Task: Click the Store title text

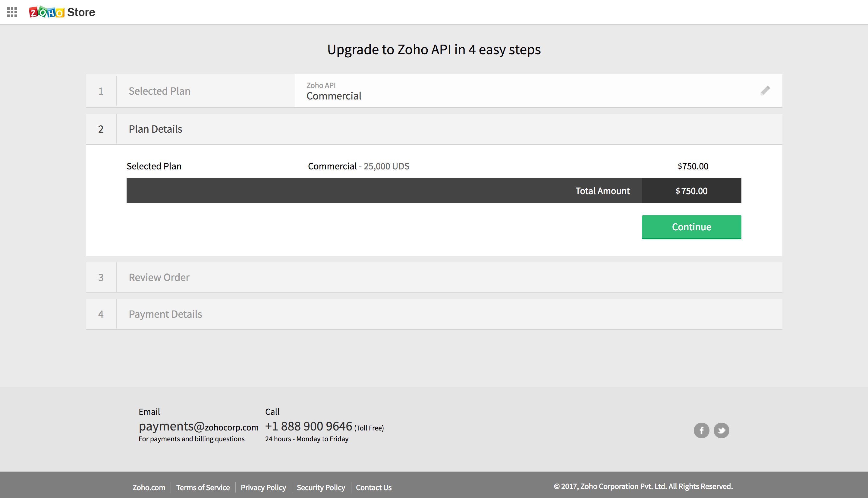Action: click(x=81, y=12)
